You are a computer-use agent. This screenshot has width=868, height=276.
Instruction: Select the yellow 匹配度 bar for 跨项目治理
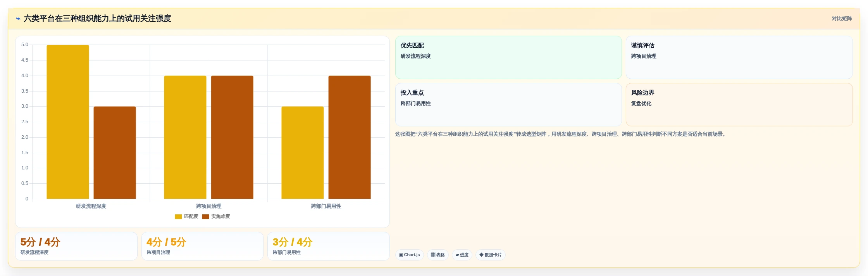tap(185, 137)
